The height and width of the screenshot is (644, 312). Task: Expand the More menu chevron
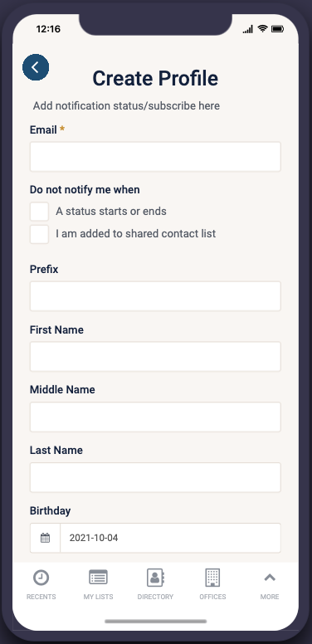click(270, 578)
